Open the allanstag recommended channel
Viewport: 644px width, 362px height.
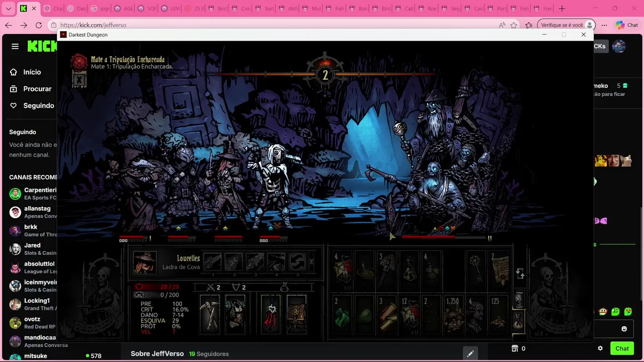pos(33,212)
